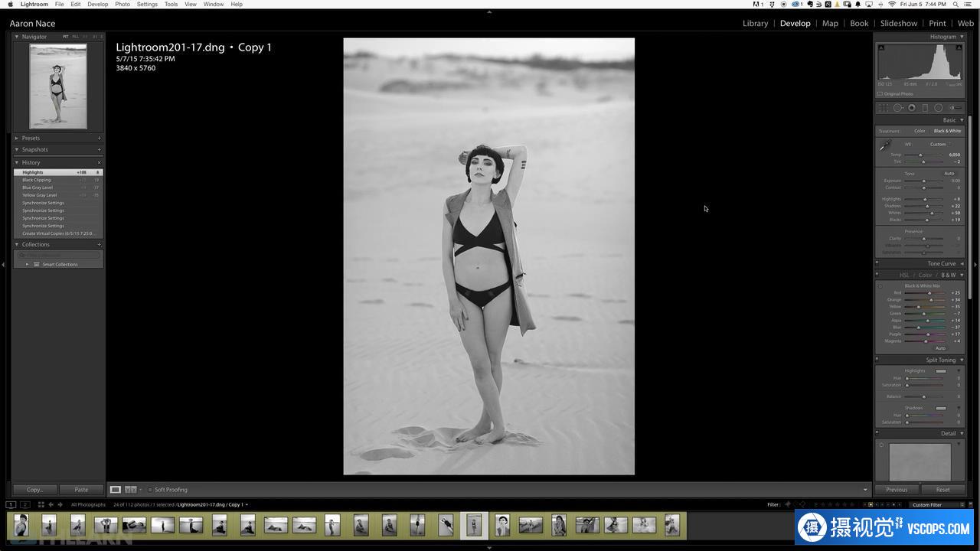
Task: Open the Photo menu
Action: pyautogui.click(x=122, y=4)
